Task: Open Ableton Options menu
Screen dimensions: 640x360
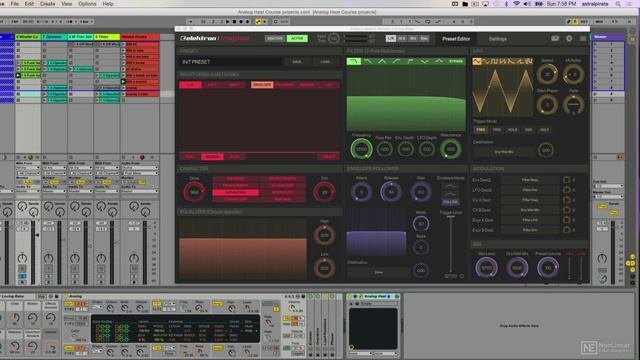Action: click(x=87, y=4)
